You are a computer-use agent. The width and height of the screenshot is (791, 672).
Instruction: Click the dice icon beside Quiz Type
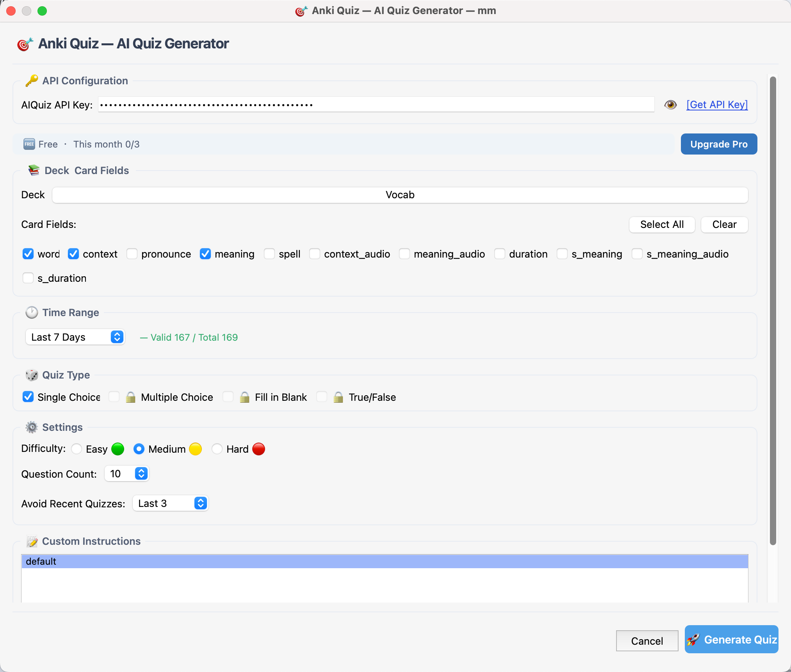[32, 375]
